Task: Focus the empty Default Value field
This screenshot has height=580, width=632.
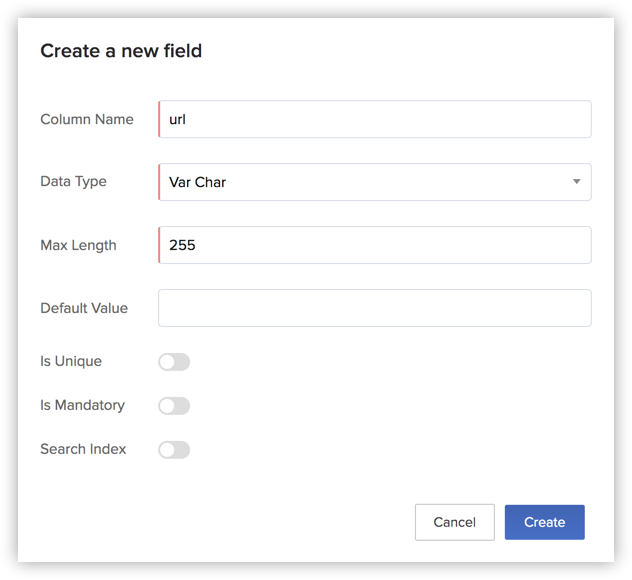Action: tap(374, 308)
